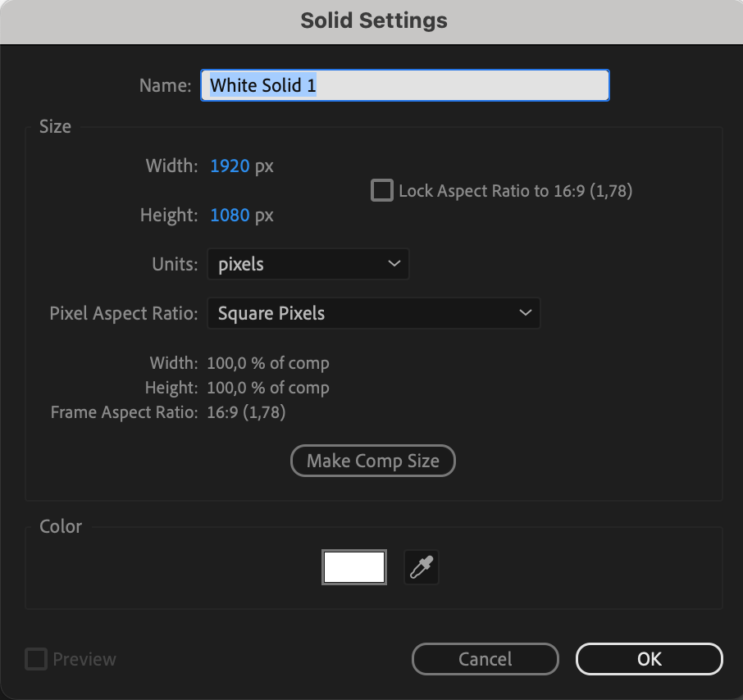The width and height of the screenshot is (743, 700).
Task: Click the chevron on Square Pixels dropdown
Action: coord(525,313)
